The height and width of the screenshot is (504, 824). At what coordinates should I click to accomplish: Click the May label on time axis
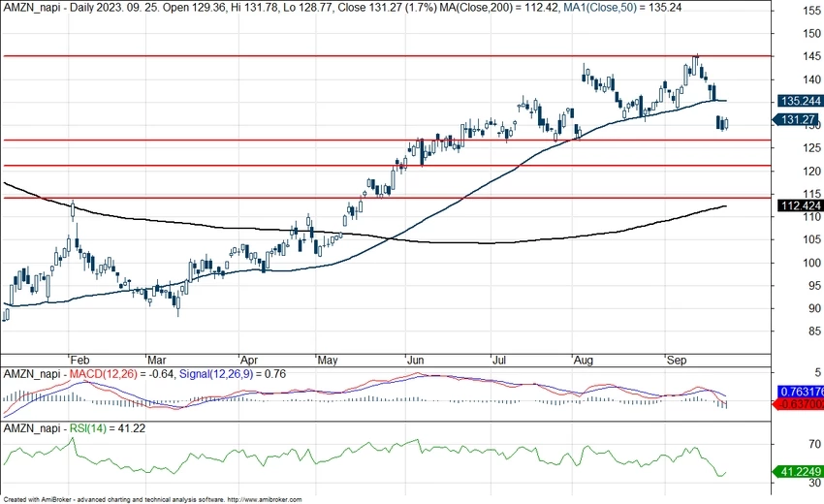tap(328, 361)
